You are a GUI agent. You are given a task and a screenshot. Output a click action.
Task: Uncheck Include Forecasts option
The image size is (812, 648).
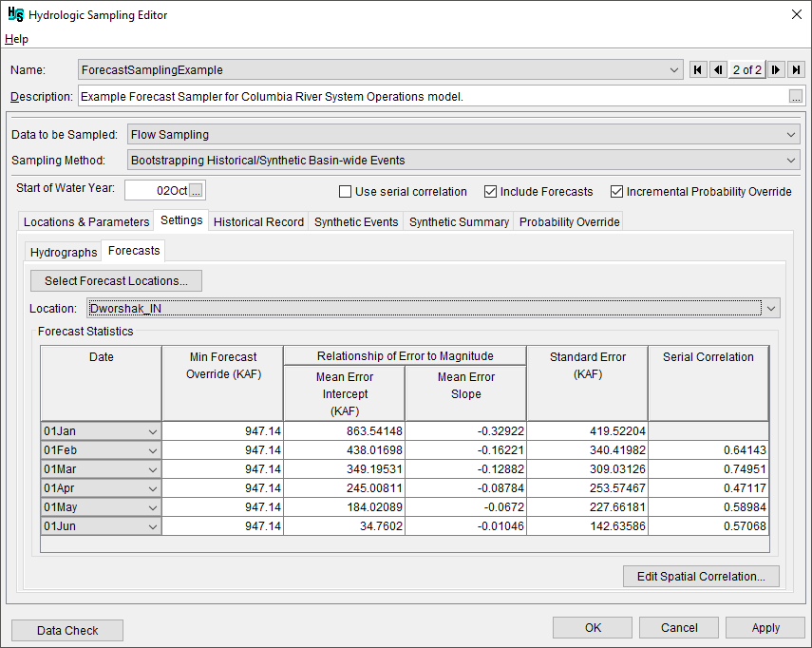tap(491, 192)
